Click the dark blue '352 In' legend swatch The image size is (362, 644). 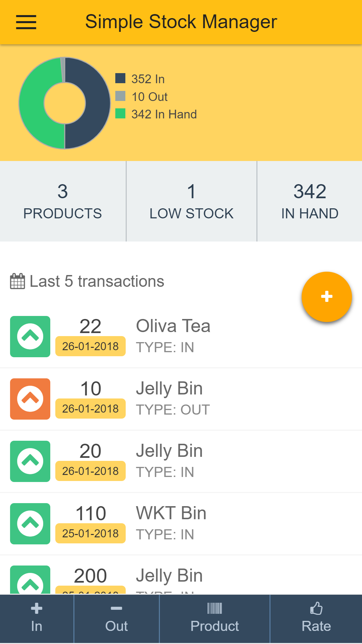tap(120, 78)
